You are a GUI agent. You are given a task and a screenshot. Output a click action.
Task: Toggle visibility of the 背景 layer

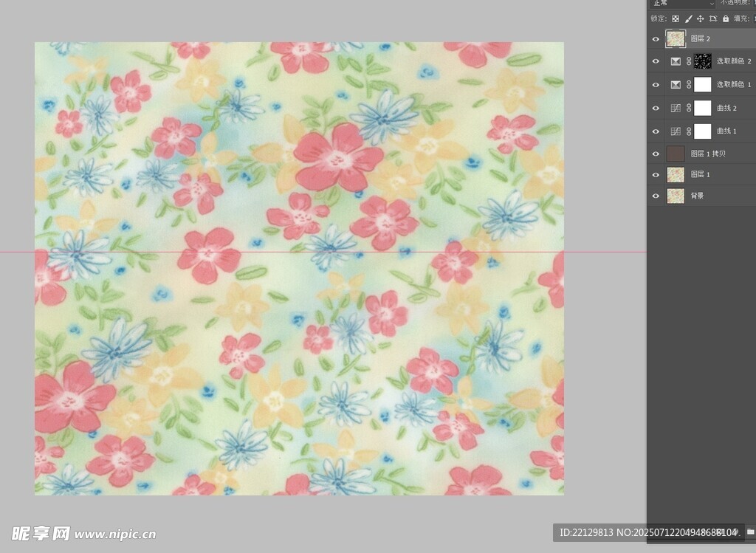point(656,196)
